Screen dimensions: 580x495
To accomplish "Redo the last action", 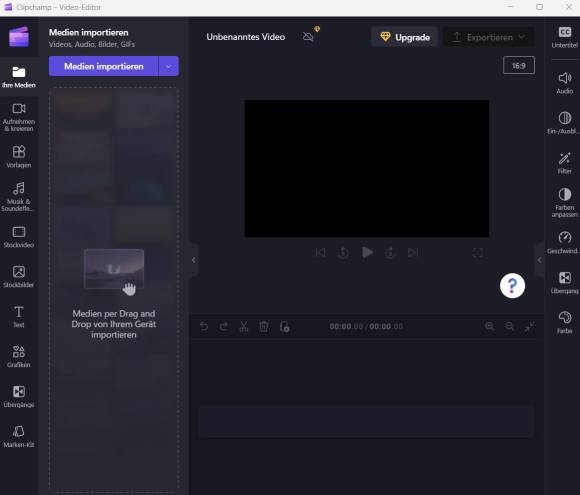I will 224,326.
